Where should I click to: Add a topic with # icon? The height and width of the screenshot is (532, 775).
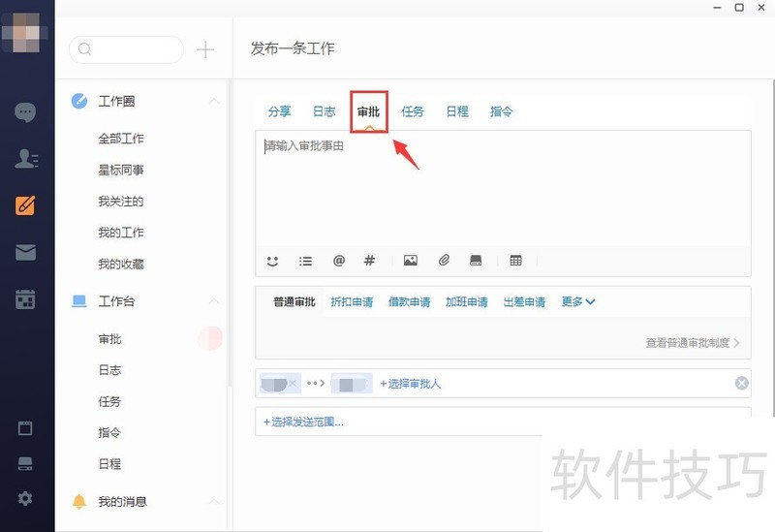(x=369, y=260)
